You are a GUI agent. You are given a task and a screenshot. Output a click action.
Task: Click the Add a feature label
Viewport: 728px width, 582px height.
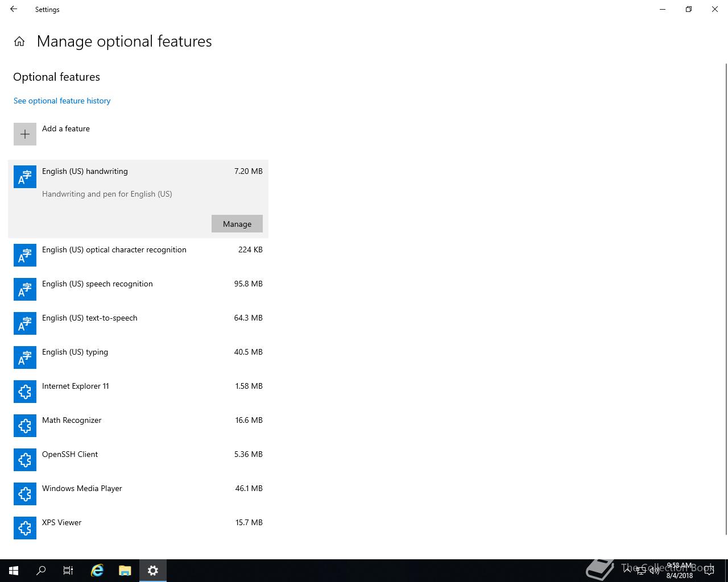click(x=66, y=128)
